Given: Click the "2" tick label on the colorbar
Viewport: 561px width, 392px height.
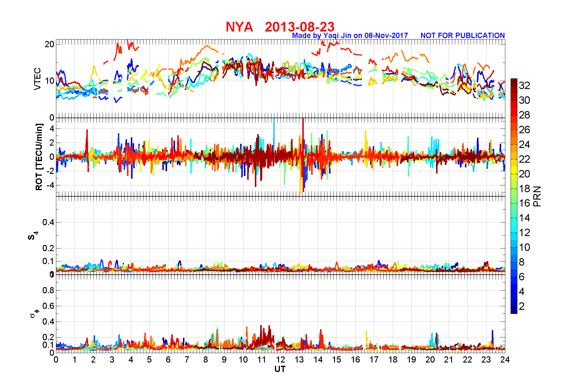Looking at the screenshot, I should point(522,306).
